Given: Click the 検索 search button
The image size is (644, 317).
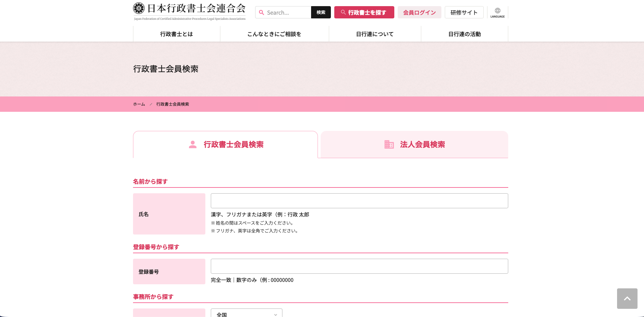Looking at the screenshot, I should point(321,13).
